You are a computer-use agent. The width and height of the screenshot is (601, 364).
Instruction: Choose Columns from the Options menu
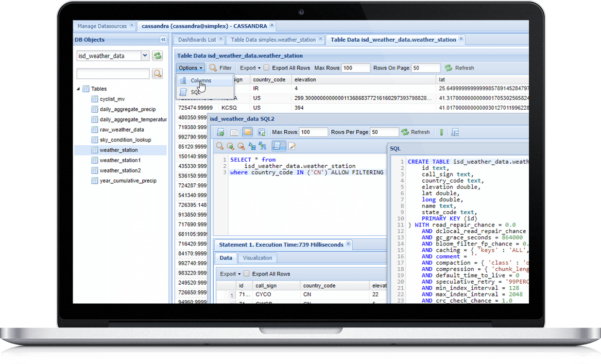[201, 80]
